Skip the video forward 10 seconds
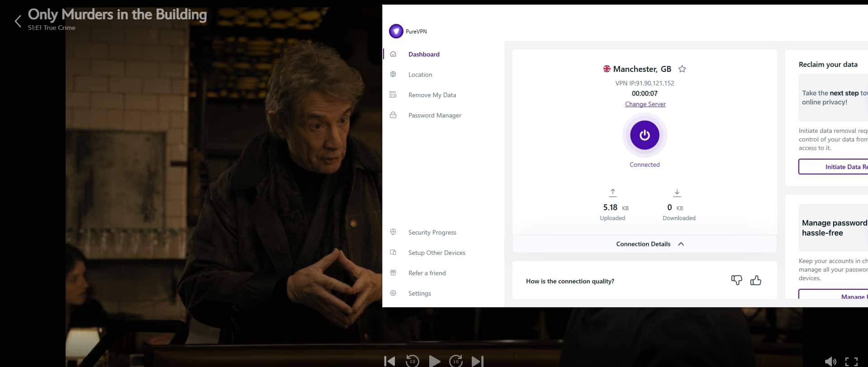Image resolution: width=868 pixels, height=367 pixels. pyautogui.click(x=456, y=361)
